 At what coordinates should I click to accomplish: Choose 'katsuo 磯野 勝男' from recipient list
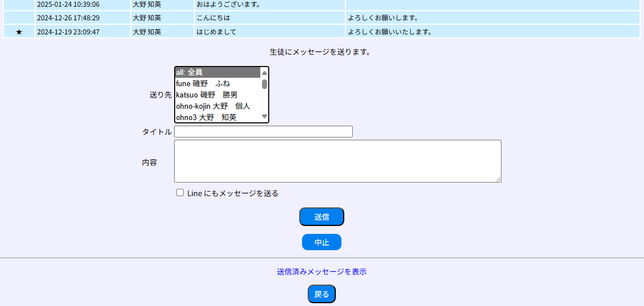coord(217,95)
